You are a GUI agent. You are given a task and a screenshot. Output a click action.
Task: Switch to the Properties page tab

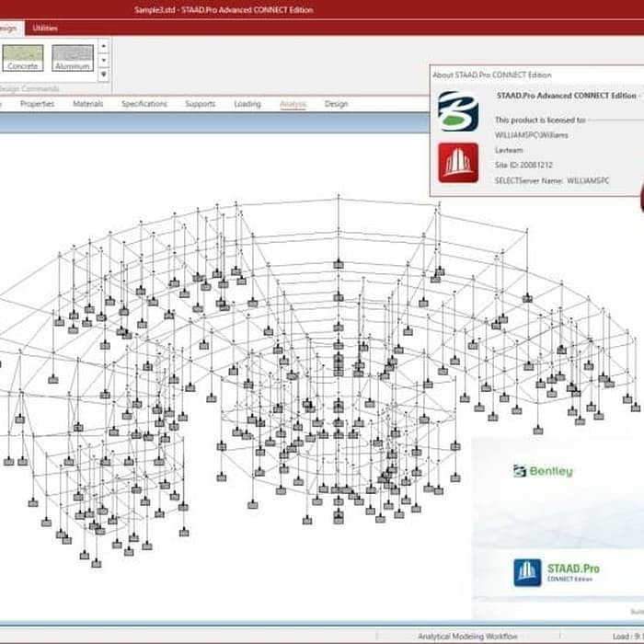coord(37,104)
